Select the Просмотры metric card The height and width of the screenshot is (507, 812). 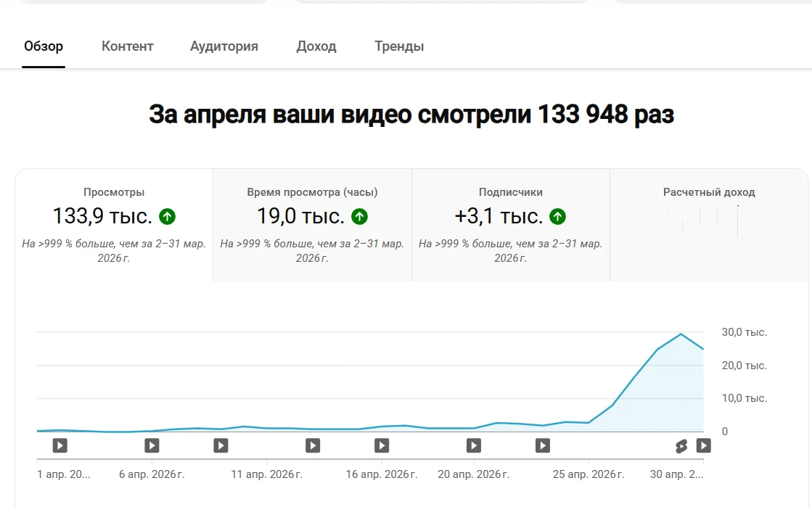tap(114, 226)
